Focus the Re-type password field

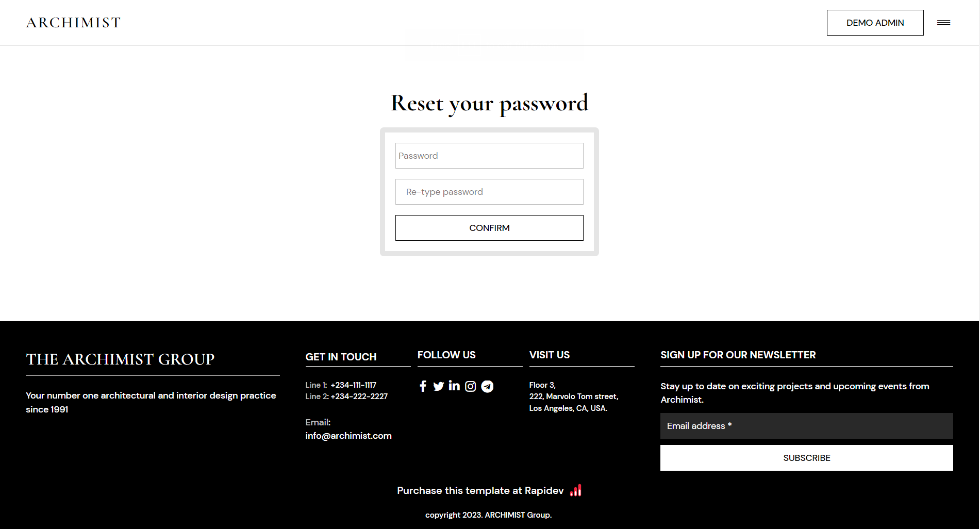click(489, 192)
